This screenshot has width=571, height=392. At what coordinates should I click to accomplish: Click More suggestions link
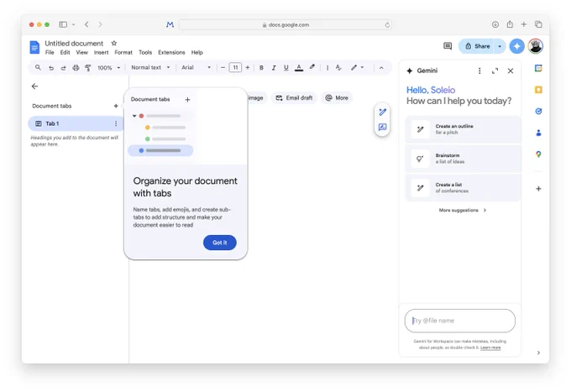[463, 210]
